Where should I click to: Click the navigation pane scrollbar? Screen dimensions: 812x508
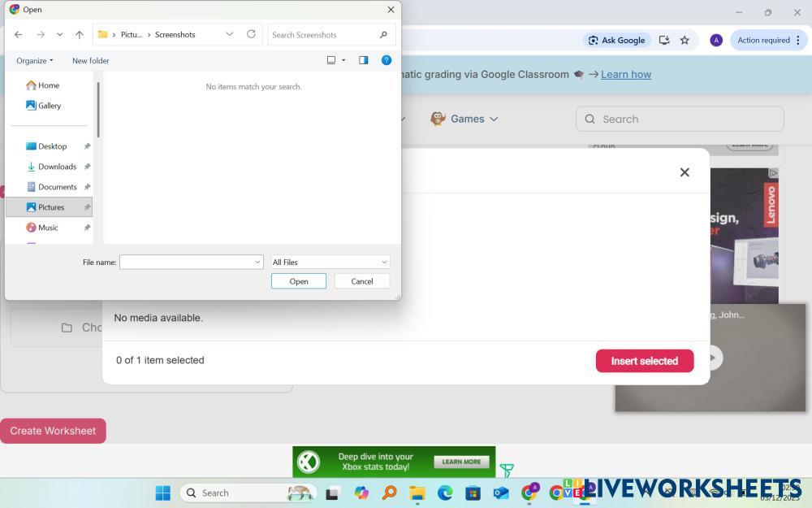pyautogui.click(x=97, y=110)
